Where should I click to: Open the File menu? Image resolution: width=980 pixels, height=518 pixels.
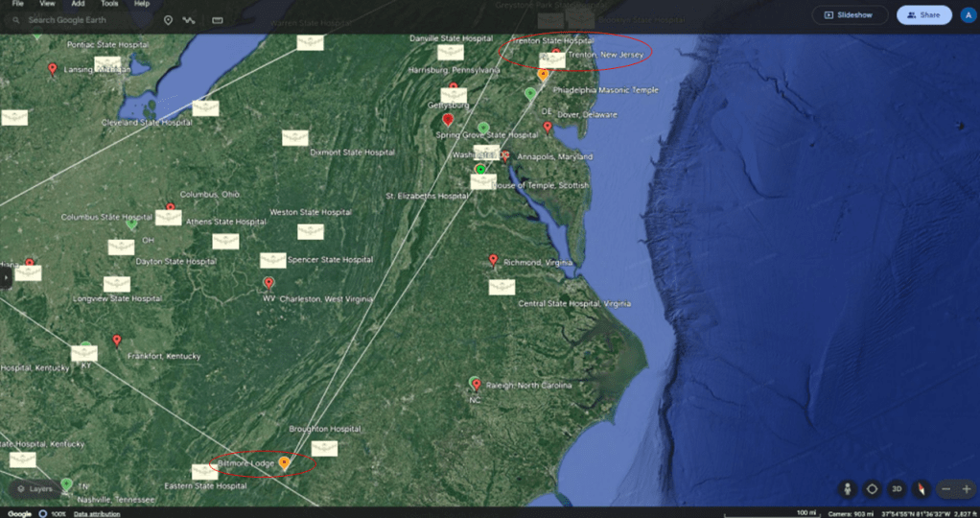pos(17,4)
